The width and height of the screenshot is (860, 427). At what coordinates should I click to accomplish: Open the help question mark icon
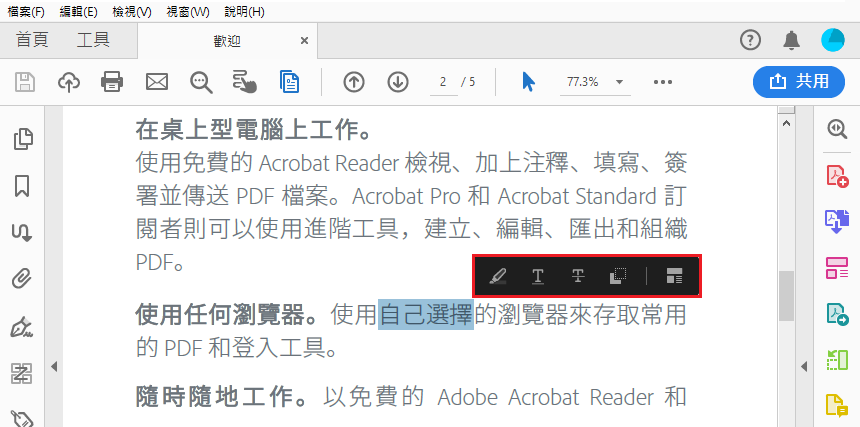750,40
